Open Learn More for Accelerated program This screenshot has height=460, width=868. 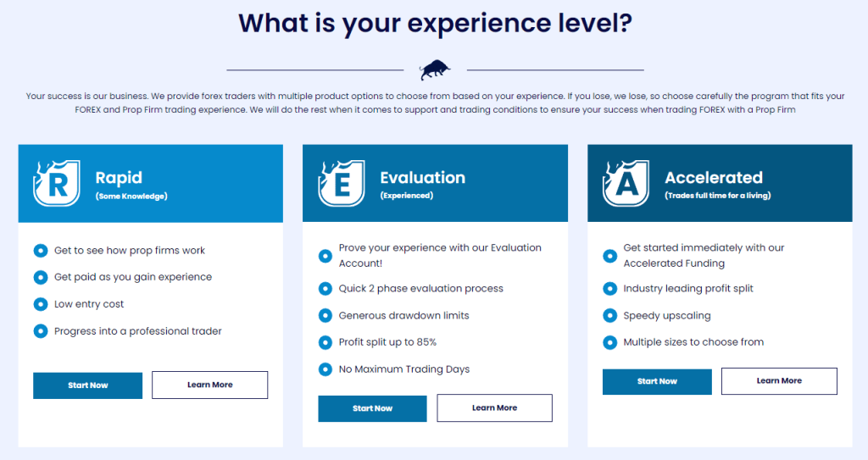[779, 381]
